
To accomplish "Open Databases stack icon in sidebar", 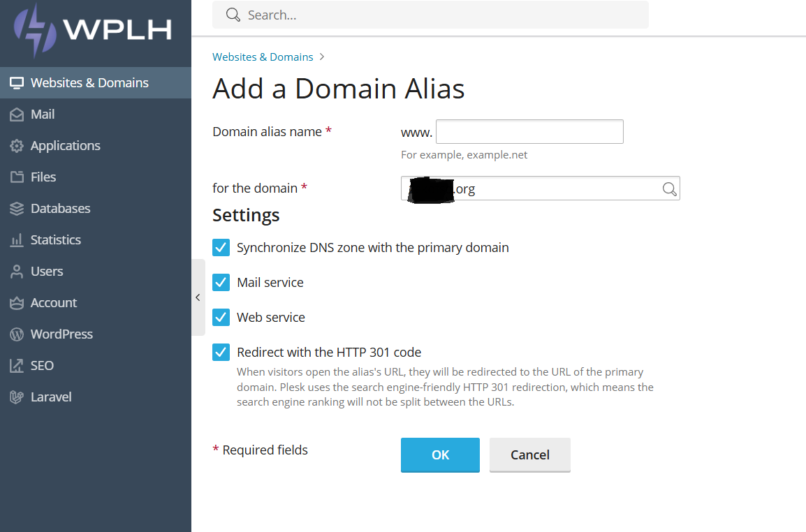I will 17,209.
